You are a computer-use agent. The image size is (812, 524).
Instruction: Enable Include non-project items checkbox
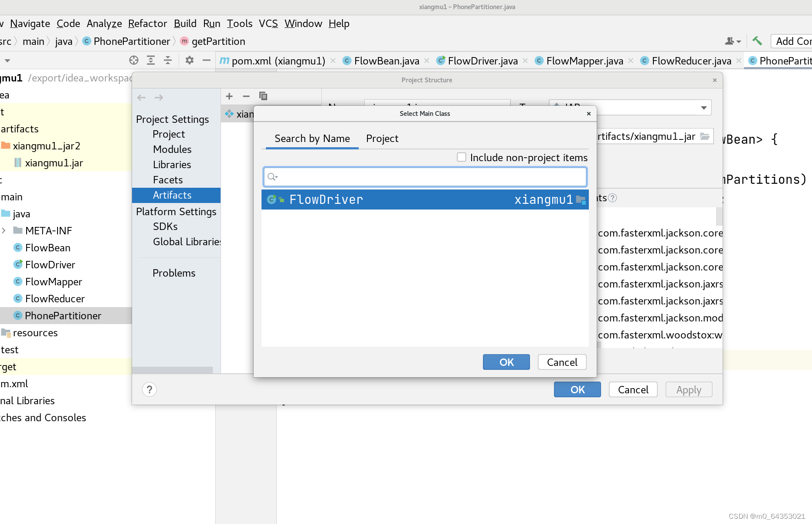[462, 157]
